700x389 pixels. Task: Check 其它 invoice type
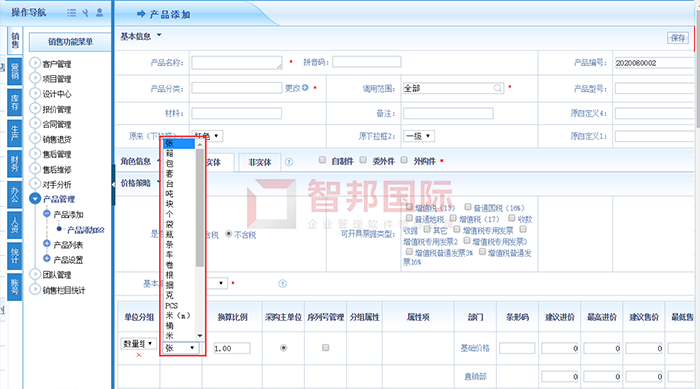[x=427, y=229]
